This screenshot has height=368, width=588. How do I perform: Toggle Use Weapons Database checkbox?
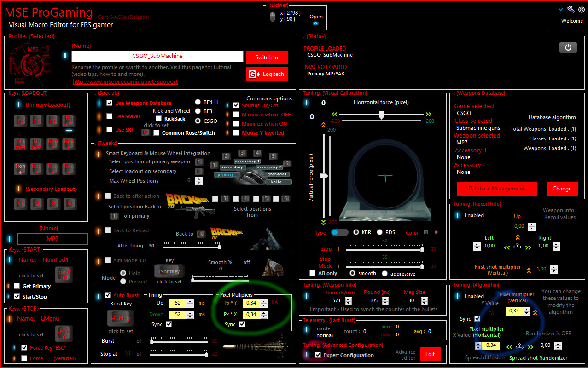(x=109, y=103)
